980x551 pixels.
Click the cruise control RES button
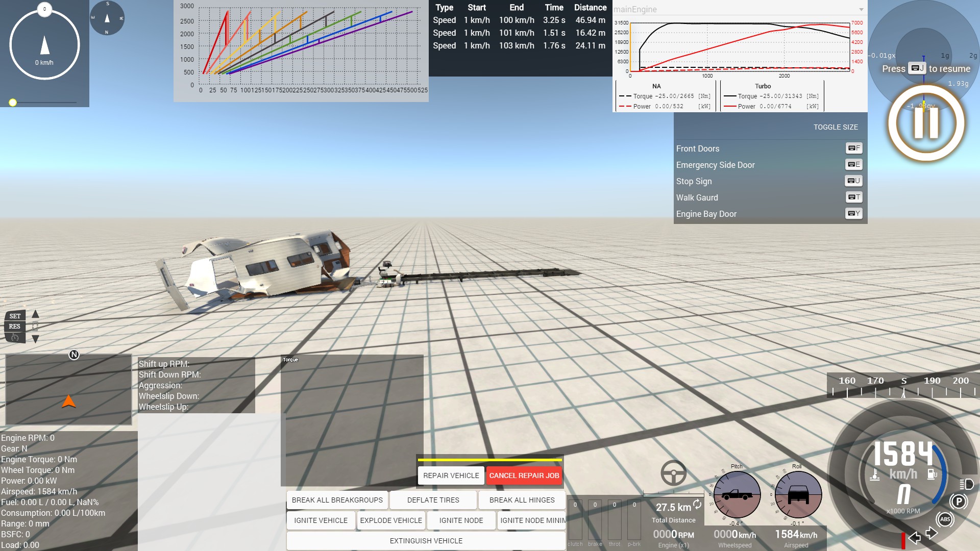pyautogui.click(x=15, y=327)
